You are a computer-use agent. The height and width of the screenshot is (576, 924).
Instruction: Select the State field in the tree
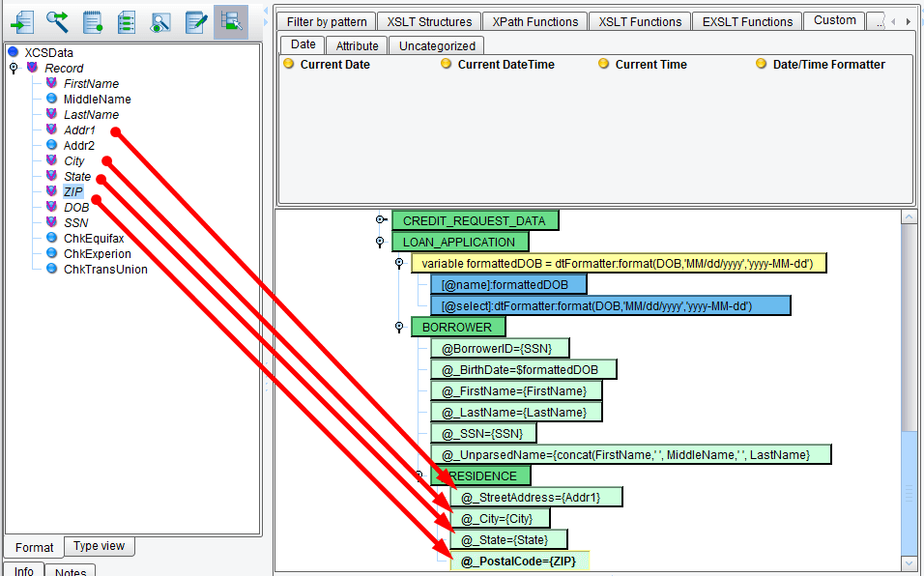pyautogui.click(x=77, y=176)
